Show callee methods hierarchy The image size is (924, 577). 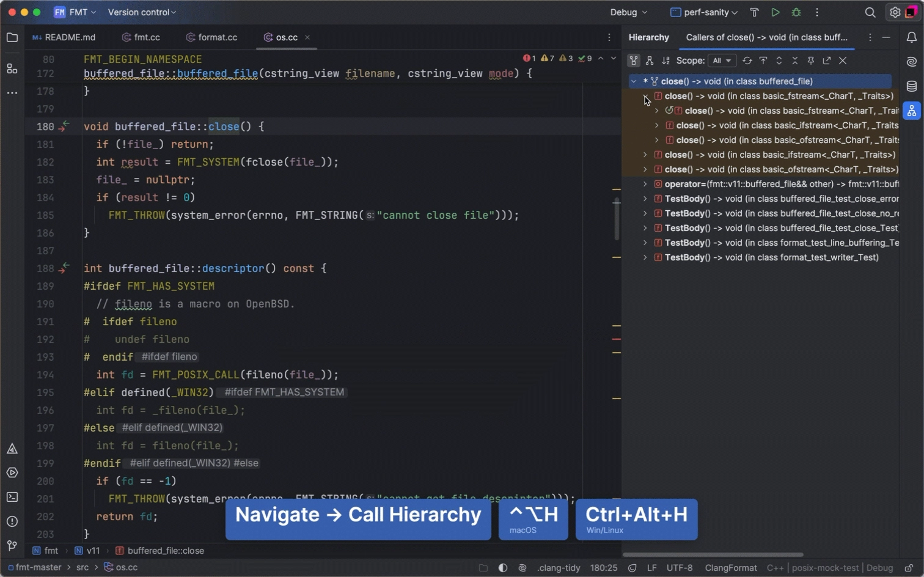click(x=650, y=61)
